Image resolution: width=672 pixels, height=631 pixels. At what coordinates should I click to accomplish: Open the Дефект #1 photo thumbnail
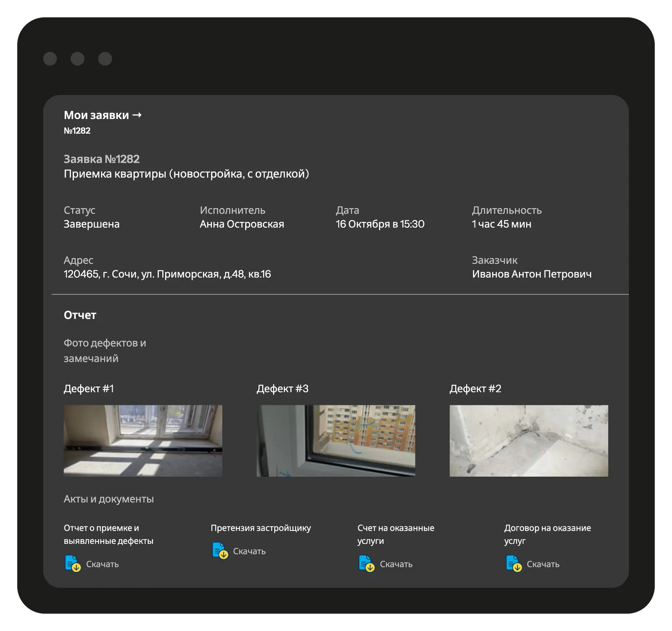[x=143, y=441]
